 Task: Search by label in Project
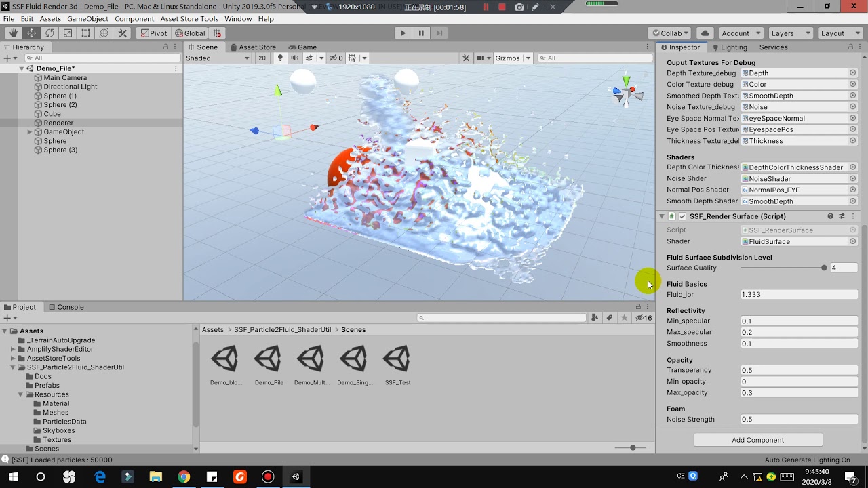(610, 318)
